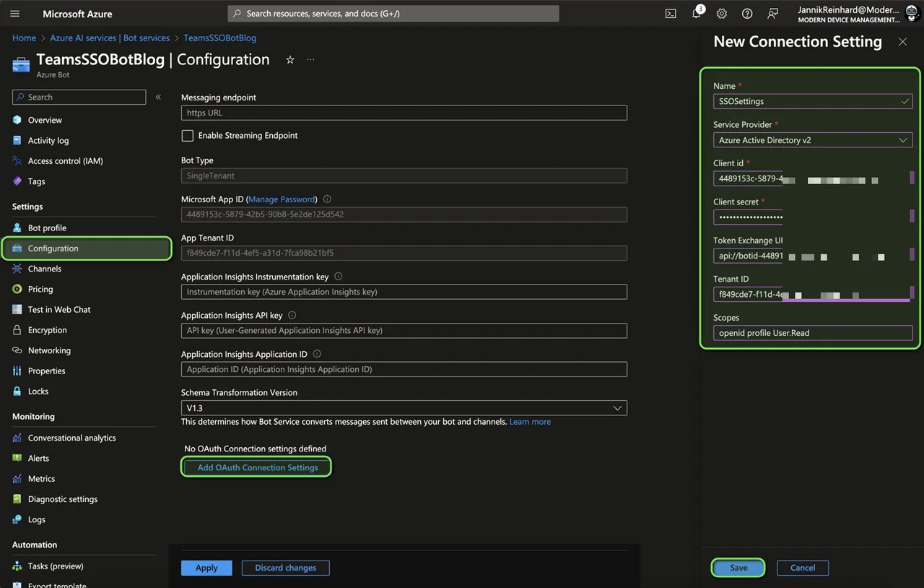Click Discard changes

285,568
